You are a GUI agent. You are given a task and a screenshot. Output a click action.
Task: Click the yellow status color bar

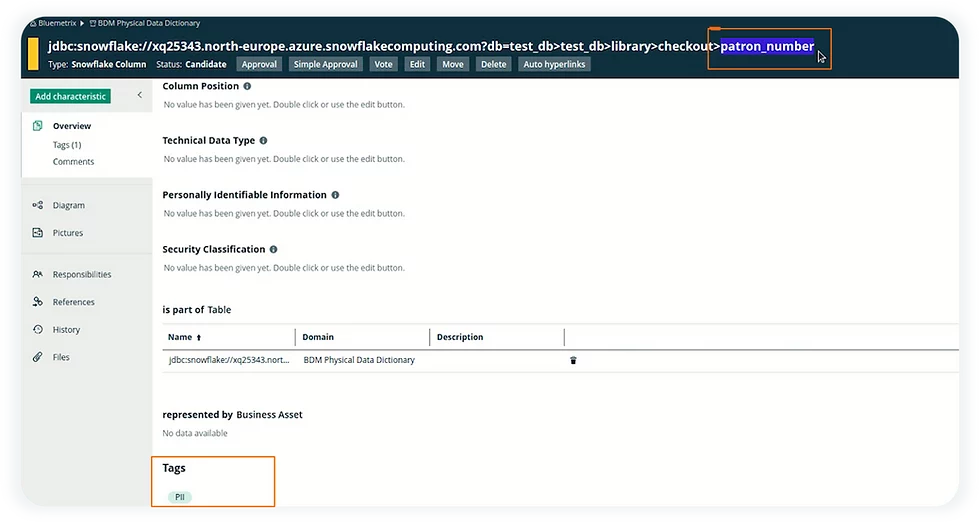(x=33, y=54)
